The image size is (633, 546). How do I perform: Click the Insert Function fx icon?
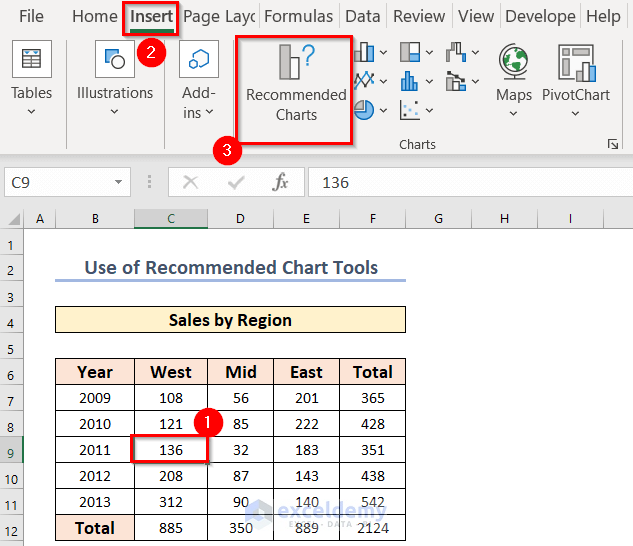coord(280,182)
